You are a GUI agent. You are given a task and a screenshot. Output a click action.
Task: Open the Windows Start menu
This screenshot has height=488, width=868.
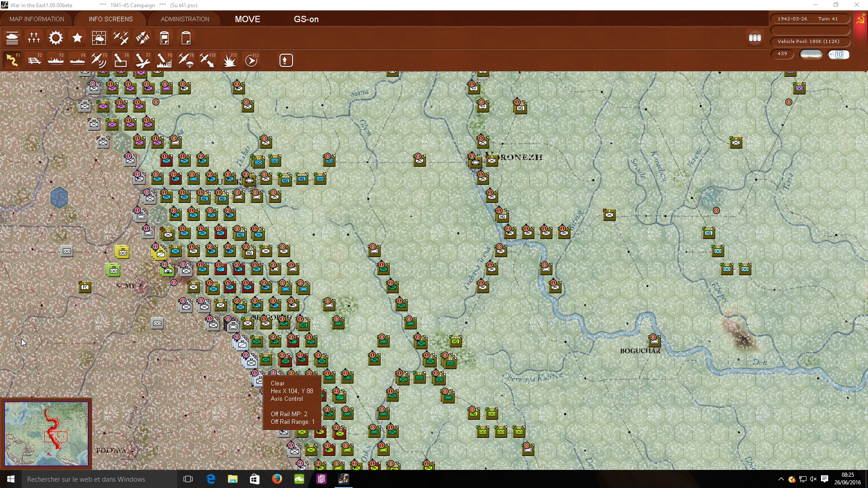coord(11,479)
